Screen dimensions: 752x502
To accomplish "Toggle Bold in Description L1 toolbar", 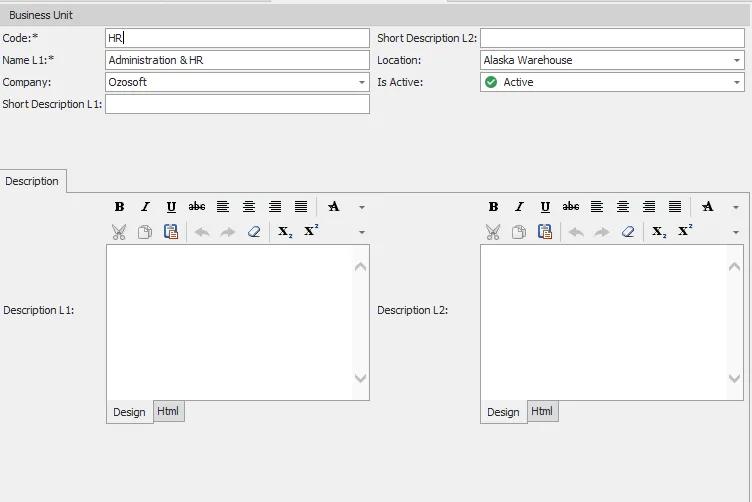I will (119, 207).
